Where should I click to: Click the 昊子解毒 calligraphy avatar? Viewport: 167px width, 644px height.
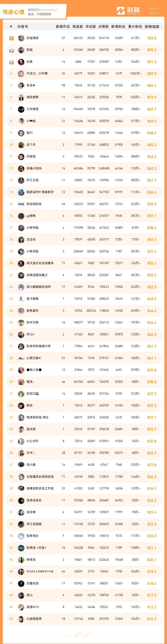coord(21,299)
